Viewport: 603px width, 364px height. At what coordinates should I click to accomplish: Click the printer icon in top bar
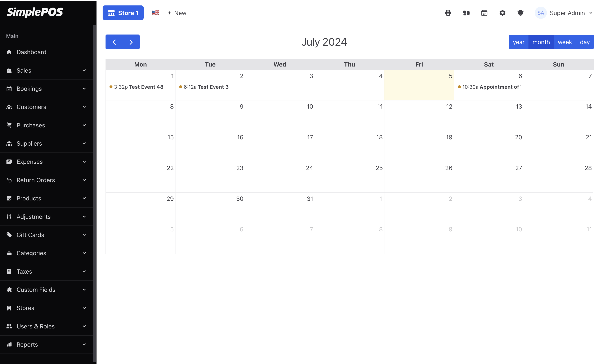coord(448,13)
